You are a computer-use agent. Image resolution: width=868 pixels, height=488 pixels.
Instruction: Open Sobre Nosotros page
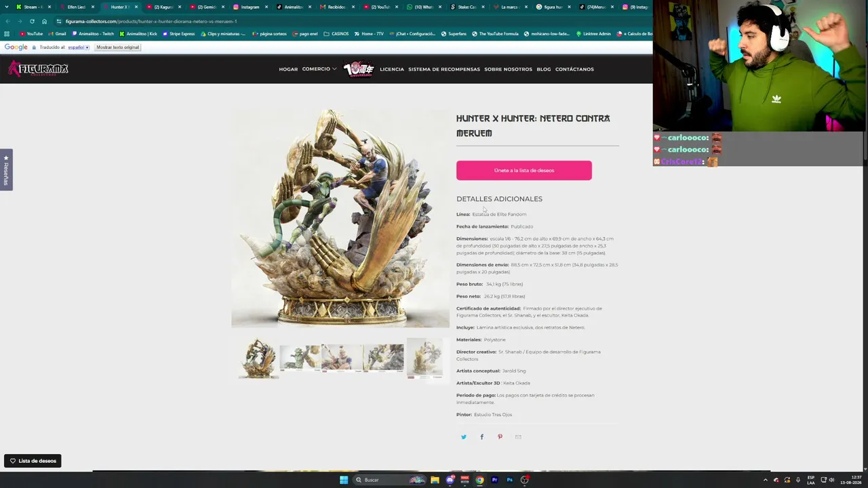point(508,69)
